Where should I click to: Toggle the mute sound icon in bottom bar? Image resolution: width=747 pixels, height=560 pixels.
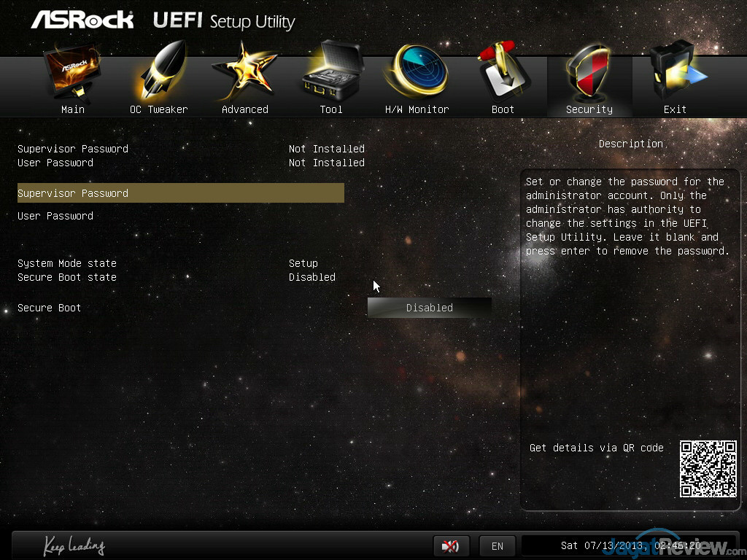[x=451, y=545]
